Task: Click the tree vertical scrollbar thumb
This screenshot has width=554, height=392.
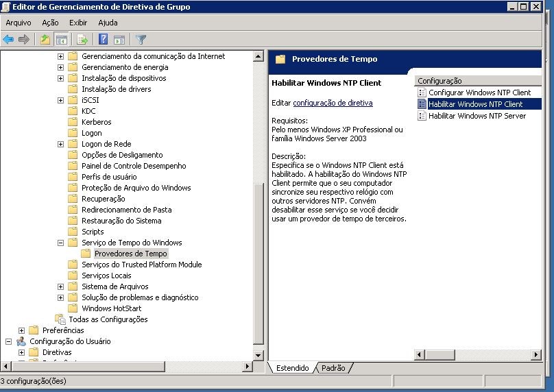Action: (258, 264)
